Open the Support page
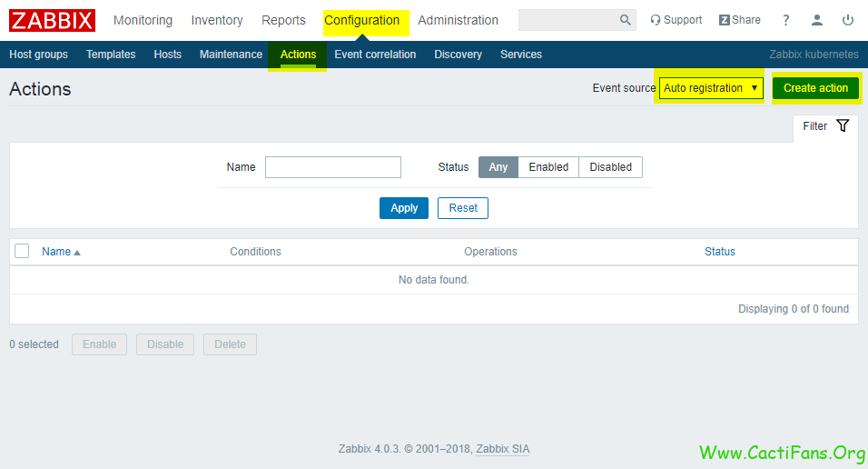 [x=676, y=20]
